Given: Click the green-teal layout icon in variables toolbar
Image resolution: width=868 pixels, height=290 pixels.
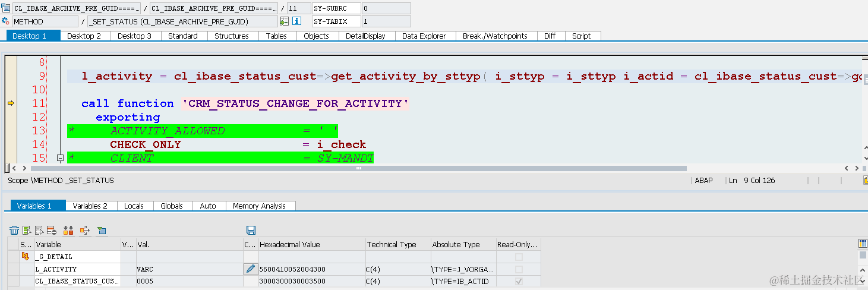Looking at the screenshot, I should (102, 230).
